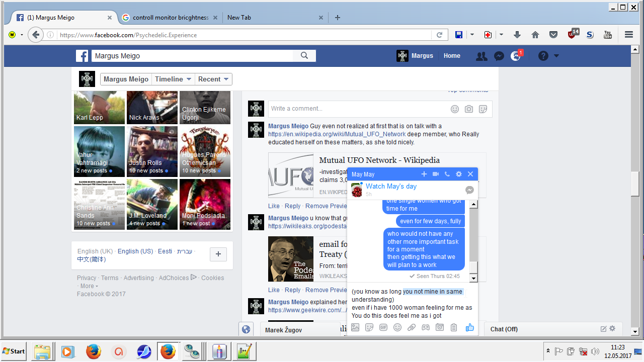Select the (1) Margus Meigo tab
The height and width of the screenshot is (362, 644).
64,17
